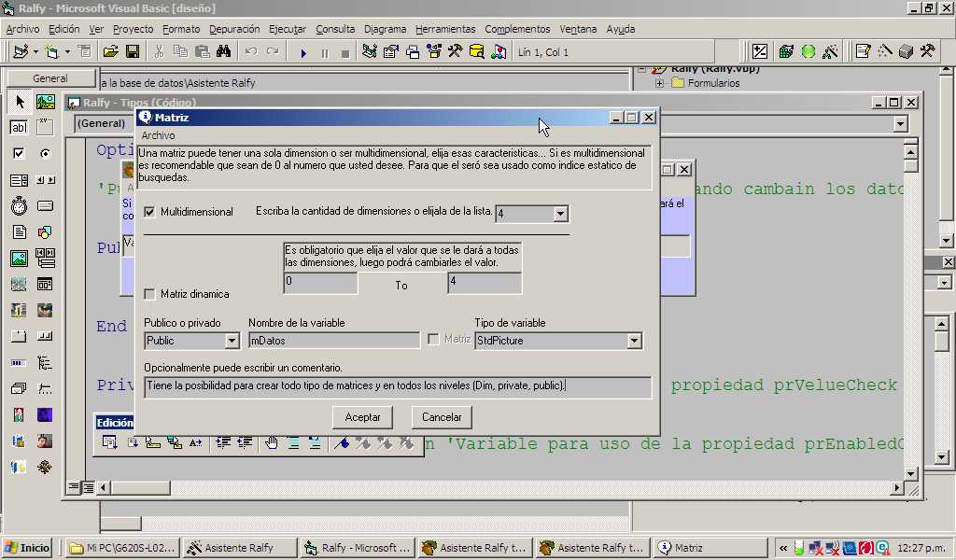Click the Mi PC\G620S-L02 taskbar button

pyautogui.click(x=123, y=548)
